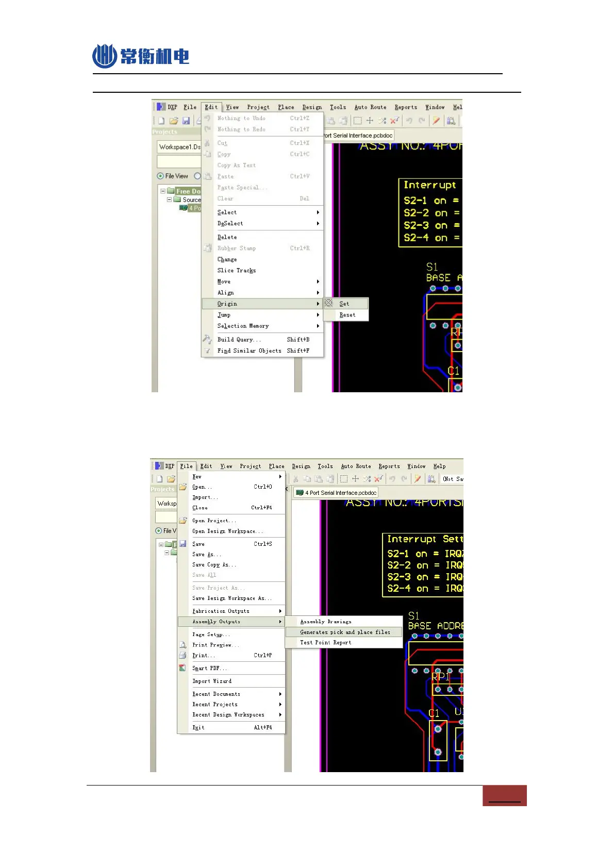Select File View radio in lower screenshot
Viewport: 614px width, 868px height.
coord(159,531)
